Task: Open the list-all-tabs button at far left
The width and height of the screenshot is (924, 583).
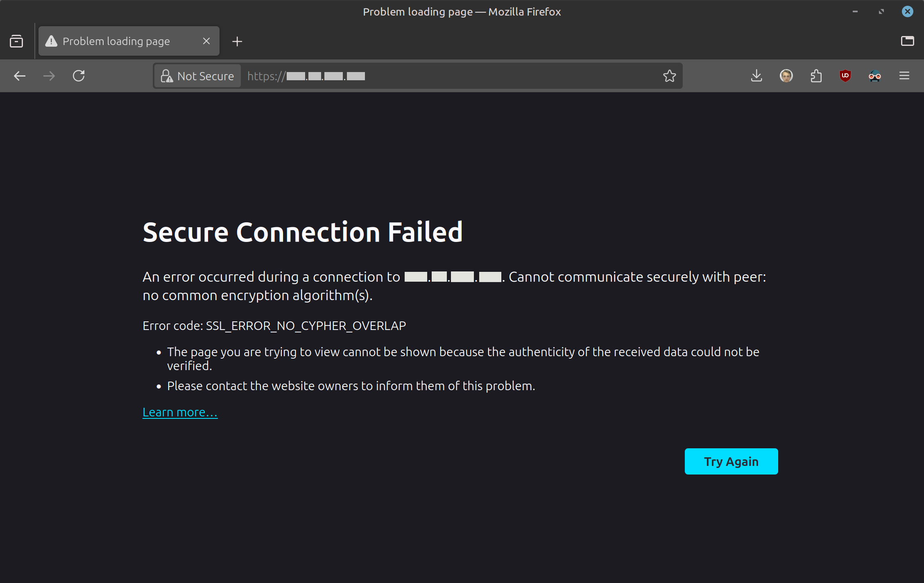Action: tap(16, 41)
